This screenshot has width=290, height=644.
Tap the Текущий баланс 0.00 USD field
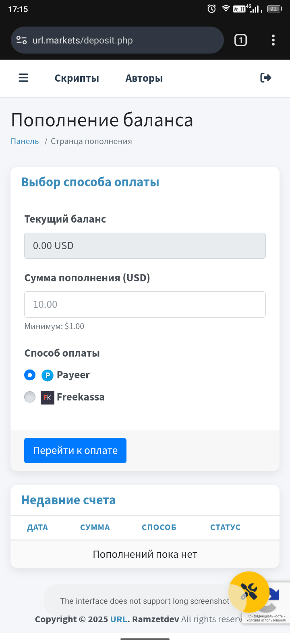click(145, 246)
